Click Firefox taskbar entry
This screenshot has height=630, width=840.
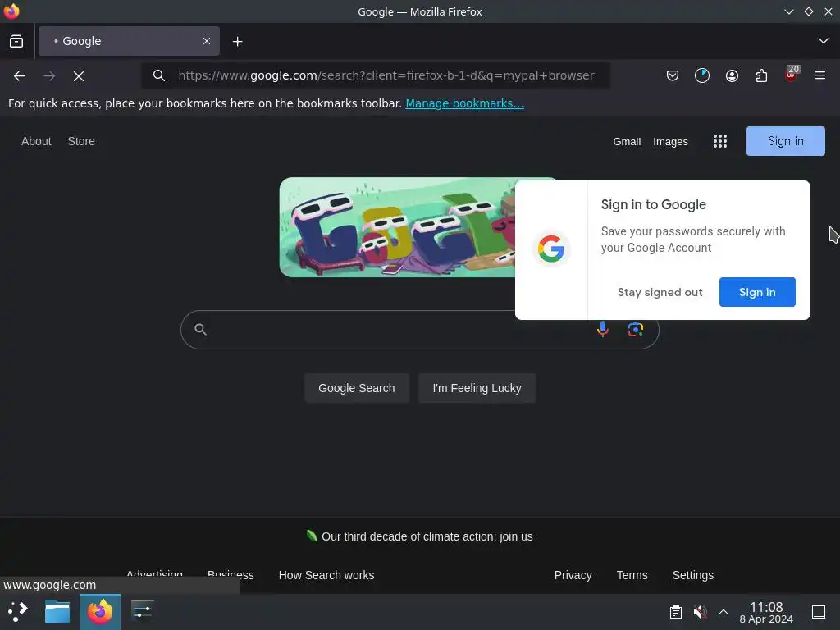click(x=100, y=612)
